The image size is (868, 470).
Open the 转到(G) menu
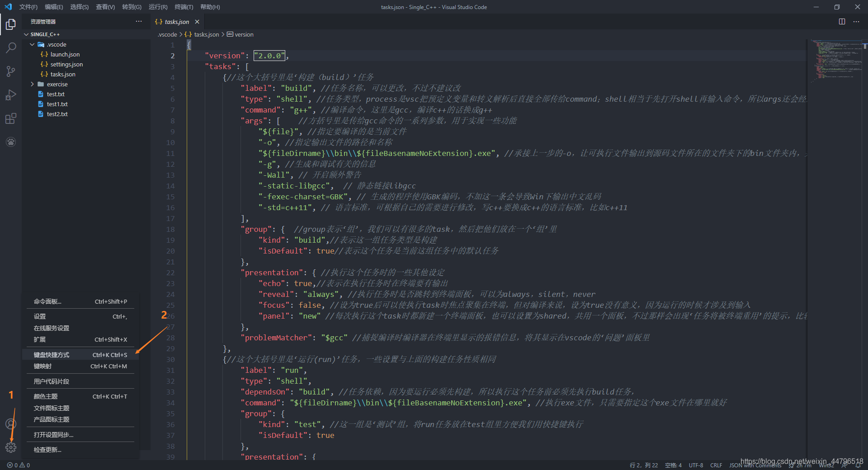132,7
